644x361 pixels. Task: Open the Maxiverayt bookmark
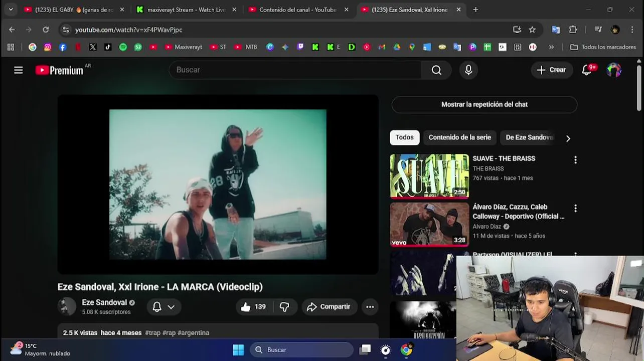(x=183, y=47)
